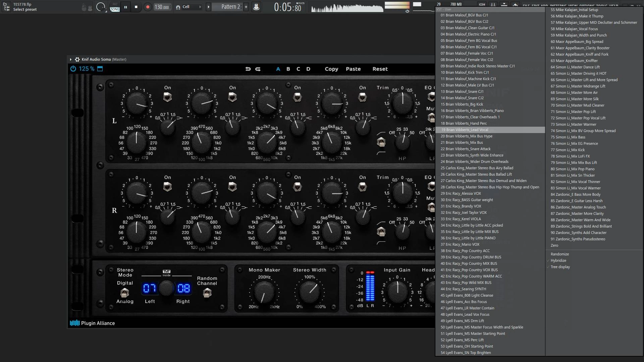The height and width of the screenshot is (362, 644).
Task: Add a new pattern with plus button
Action: coord(246,7)
